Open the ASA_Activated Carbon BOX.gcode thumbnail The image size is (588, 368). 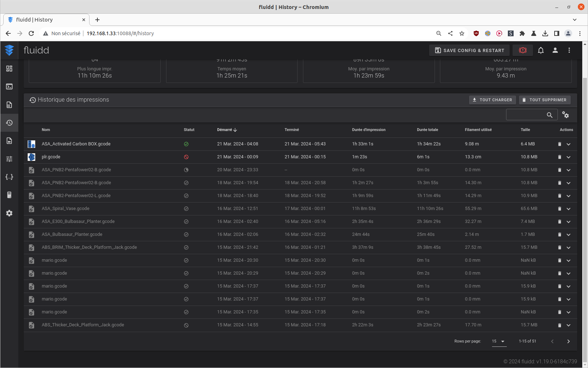(32, 144)
